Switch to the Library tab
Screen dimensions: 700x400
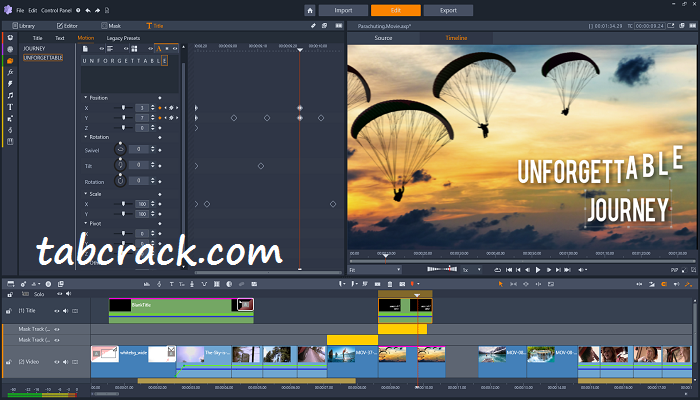[24, 26]
